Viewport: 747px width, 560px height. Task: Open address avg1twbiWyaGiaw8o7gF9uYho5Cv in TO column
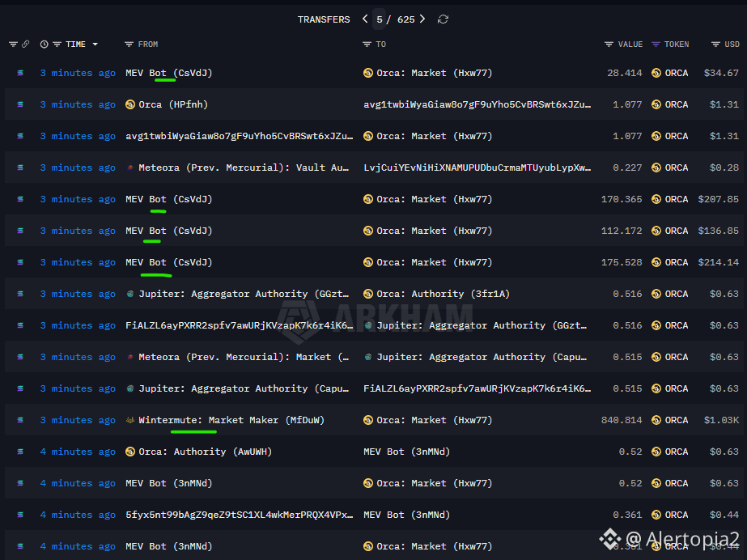click(477, 104)
